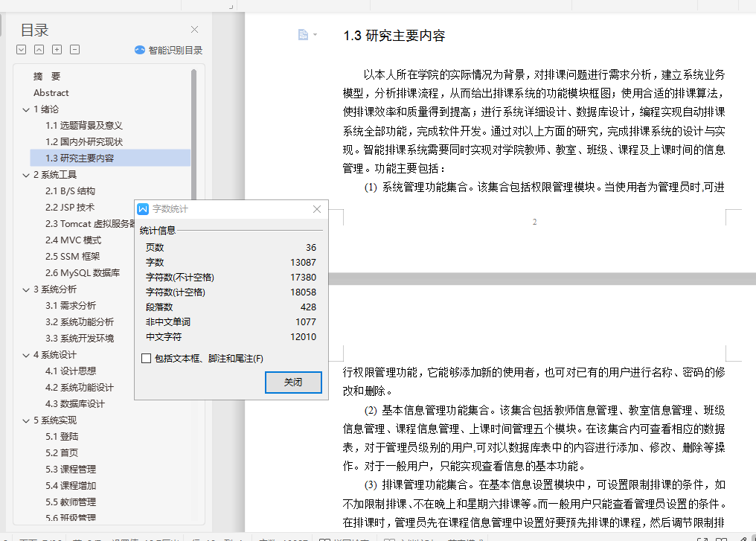Screen dimensions: 756x541
Task: Select 1.2 国内外研究现状 outline entry
Action: (84, 141)
